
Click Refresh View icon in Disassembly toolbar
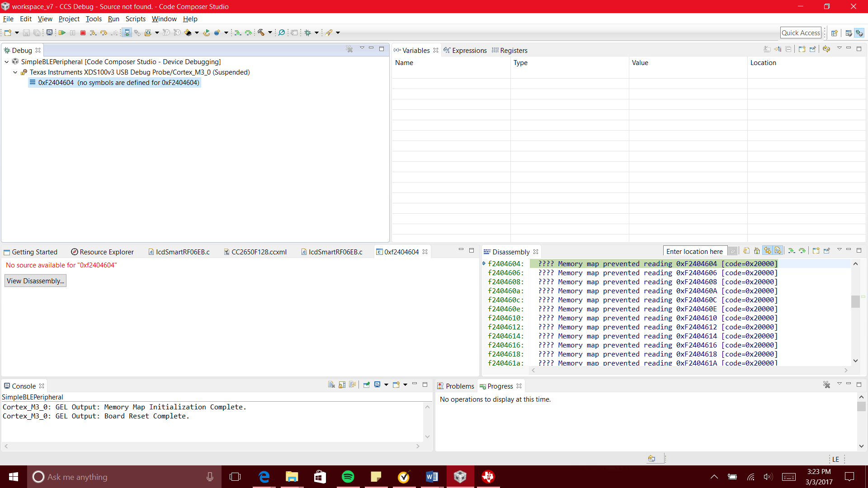(746, 251)
